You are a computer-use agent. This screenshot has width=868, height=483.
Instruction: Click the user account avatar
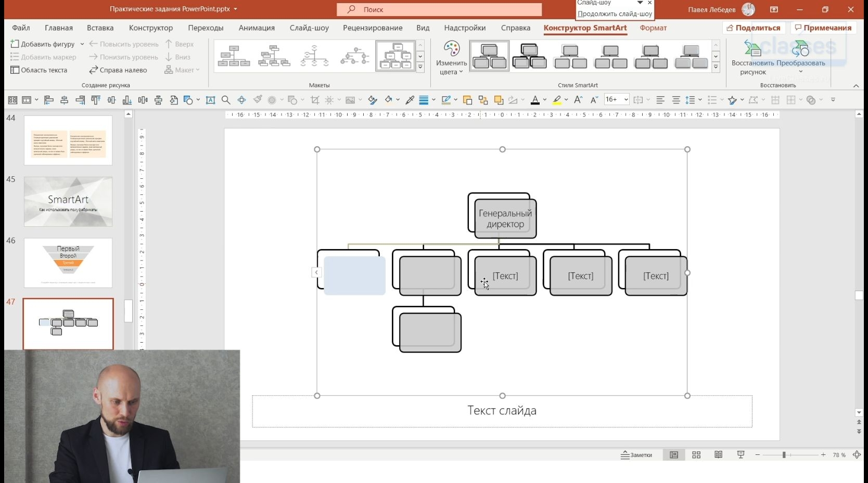pos(748,9)
